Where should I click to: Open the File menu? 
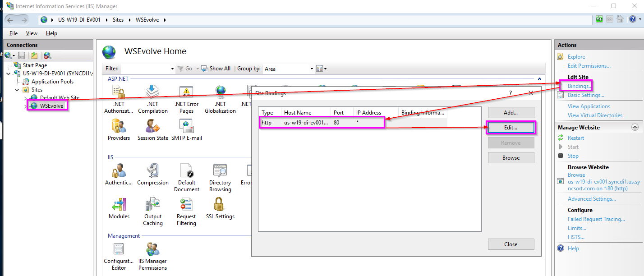click(14, 33)
